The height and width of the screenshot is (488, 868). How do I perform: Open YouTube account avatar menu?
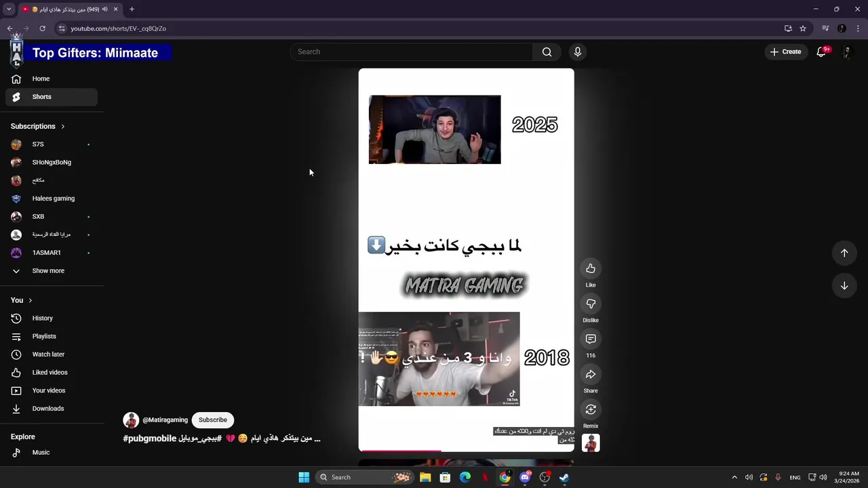(x=846, y=52)
